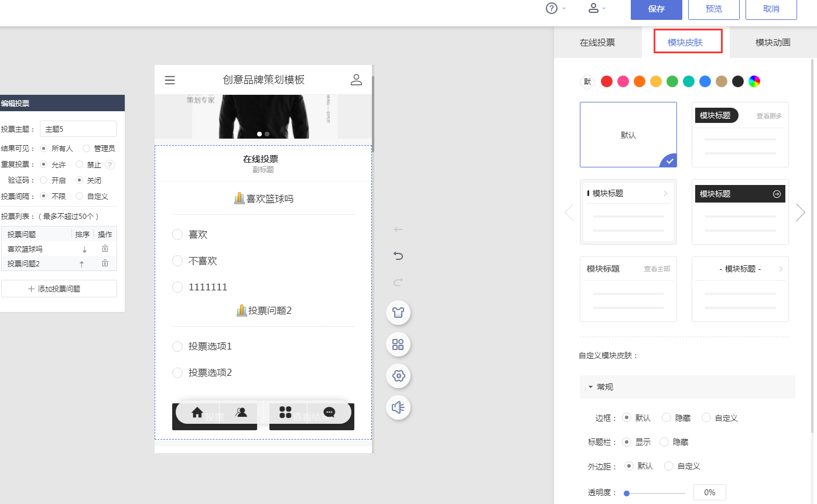This screenshot has width=817, height=504.
Task: Select the skin T-shirt tool icon
Action: pos(398,313)
